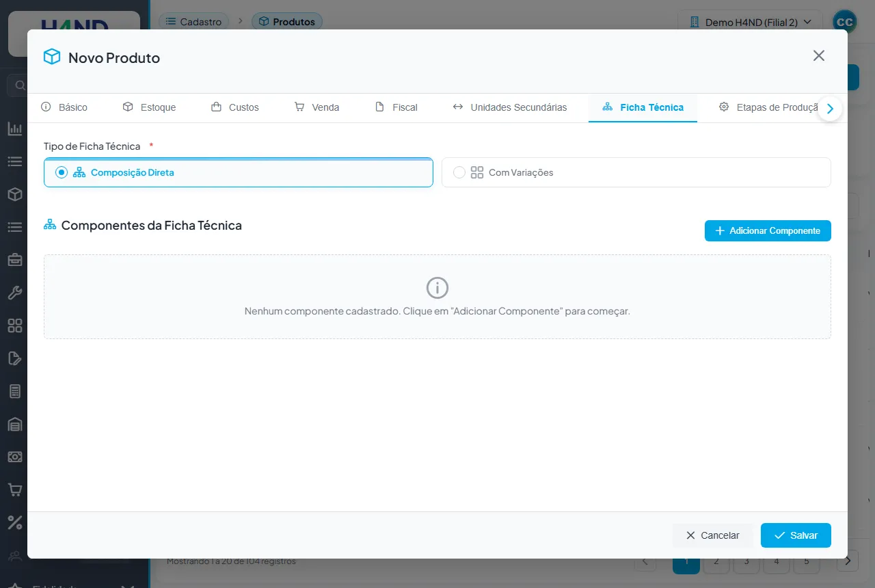Select the Fiscal tab

click(x=396, y=107)
